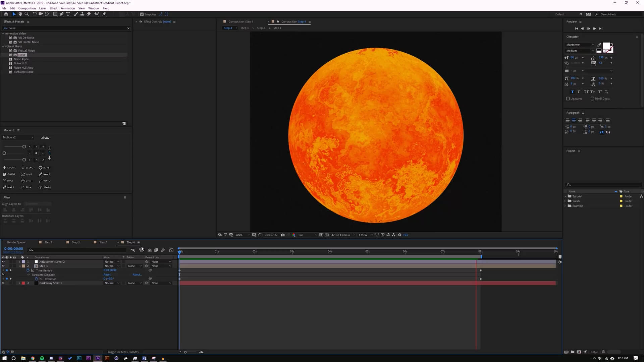The image size is (644, 362).
Task: Click the Motion Blur enable icon in timeline
Action: [x=163, y=250]
